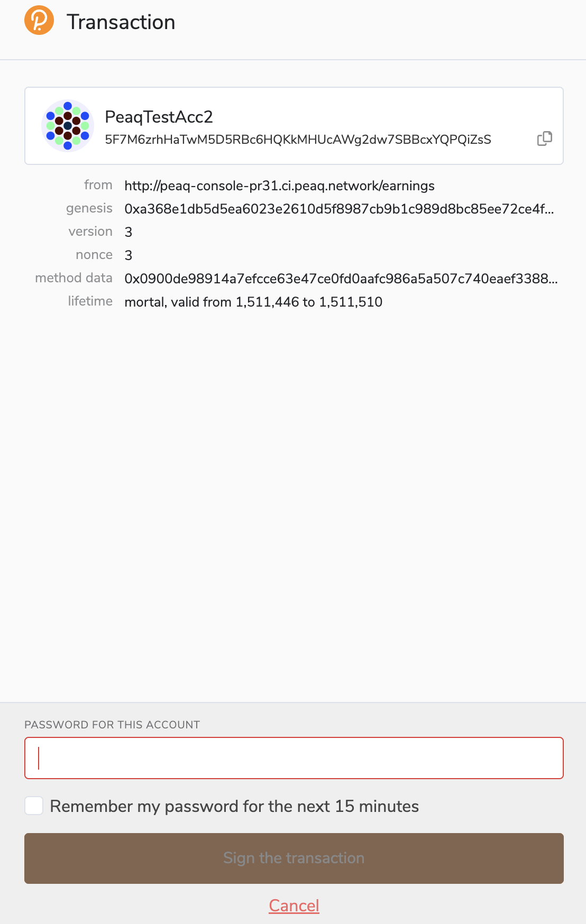
Task: Click the peaq-console earnings source URL
Action: (x=279, y=186)
